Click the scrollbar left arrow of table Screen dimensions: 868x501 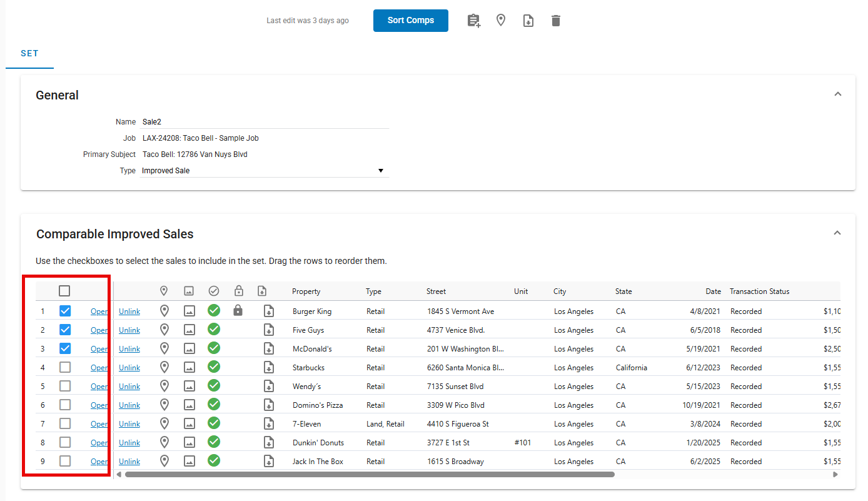tap(119, 475)
